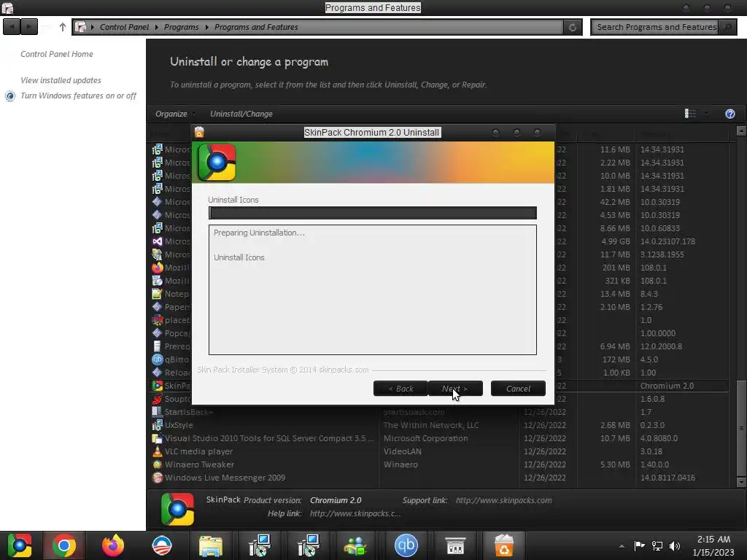Image resolution: width=747 pixels, height=560 pixels.
Task: Click the Start button Chromium logo on taskbar
Action: click(20, 545)
